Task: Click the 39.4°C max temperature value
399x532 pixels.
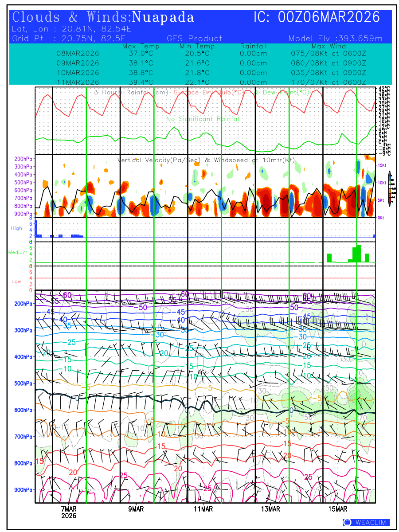Action: click(141, 82)
